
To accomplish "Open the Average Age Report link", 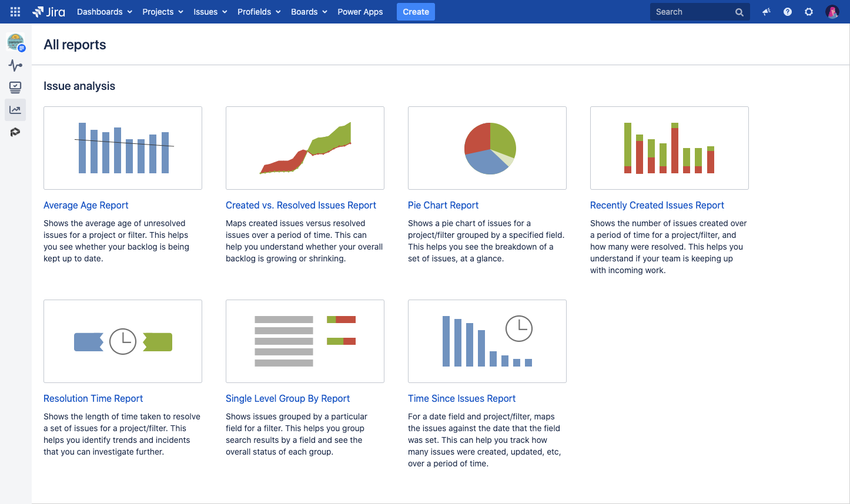I will 86,205.
